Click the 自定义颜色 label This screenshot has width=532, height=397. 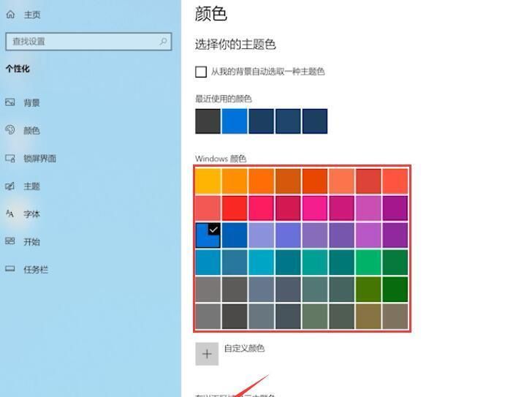tap(244, 348)
